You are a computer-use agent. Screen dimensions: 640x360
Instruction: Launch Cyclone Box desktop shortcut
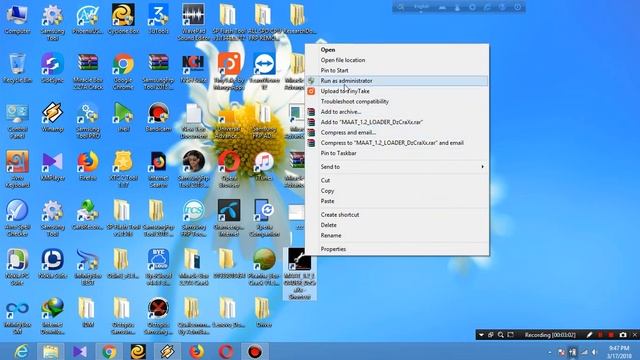point(123,19)
